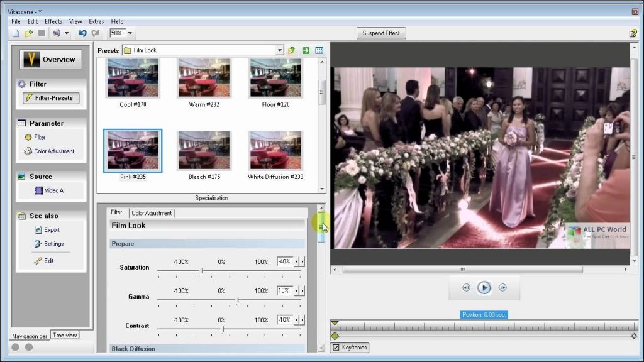Click the green up-folder icon beside Presets
644x362 pixels.
292,50
